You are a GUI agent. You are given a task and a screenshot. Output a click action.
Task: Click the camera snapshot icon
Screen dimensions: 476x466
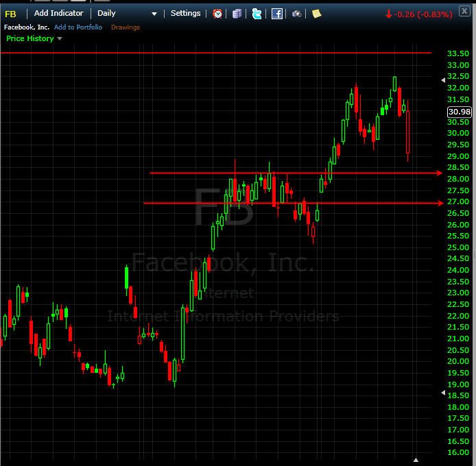tap(296, 14)
